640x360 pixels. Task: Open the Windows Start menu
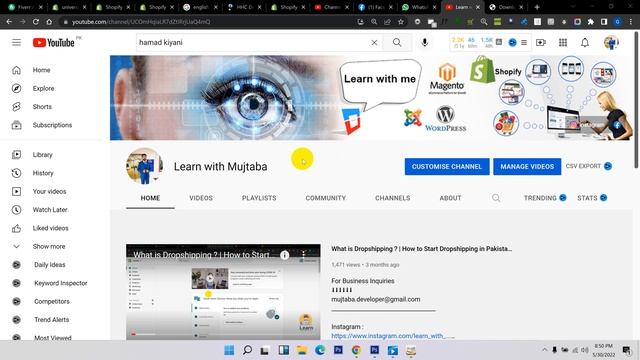(x=229, y=350)
